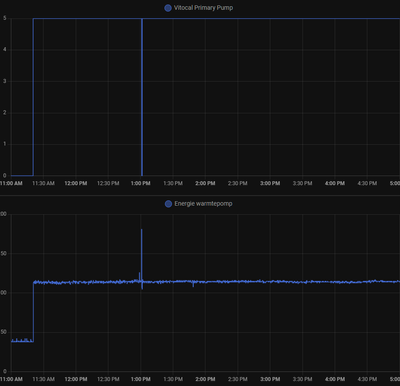Click the pump step-up line before 11:30 AM
The width and height of the screenshot is (400, 386).
tap(33, 97)
